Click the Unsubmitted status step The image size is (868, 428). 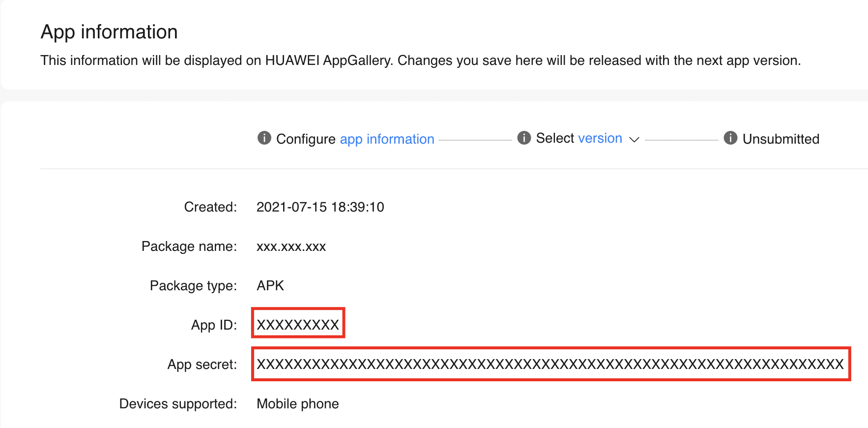pyautogui.click(x=781, y=139)
